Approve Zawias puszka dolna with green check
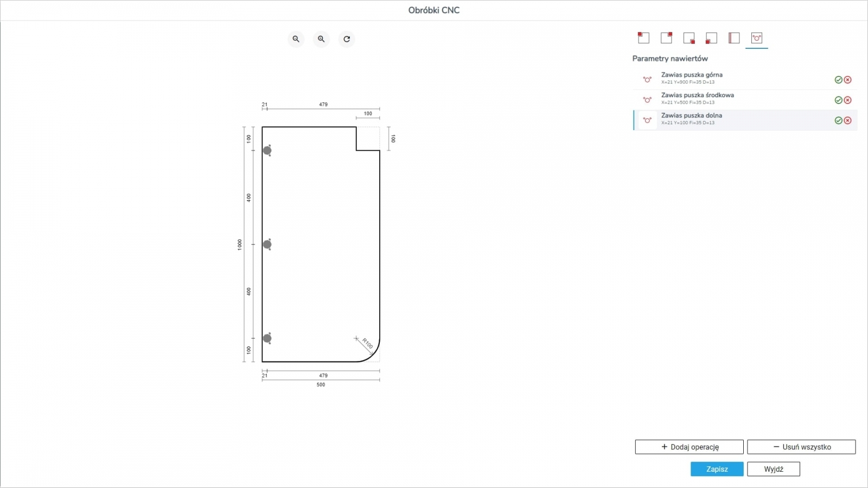The height and width of the screenshot is (488, 868). click(838, 120)
